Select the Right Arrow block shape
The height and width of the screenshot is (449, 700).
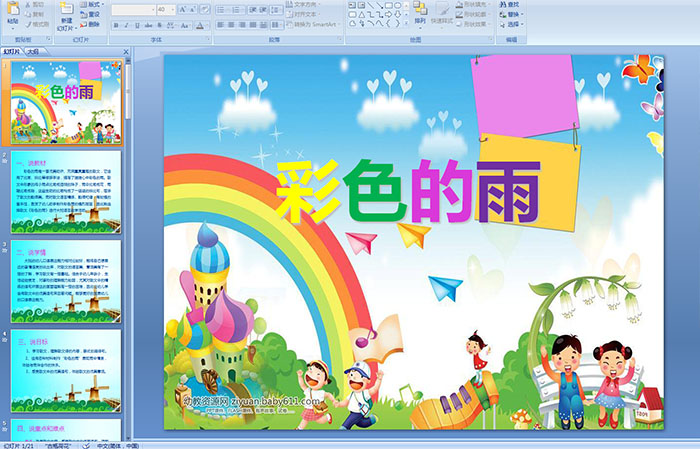click(x=388, y=14)
